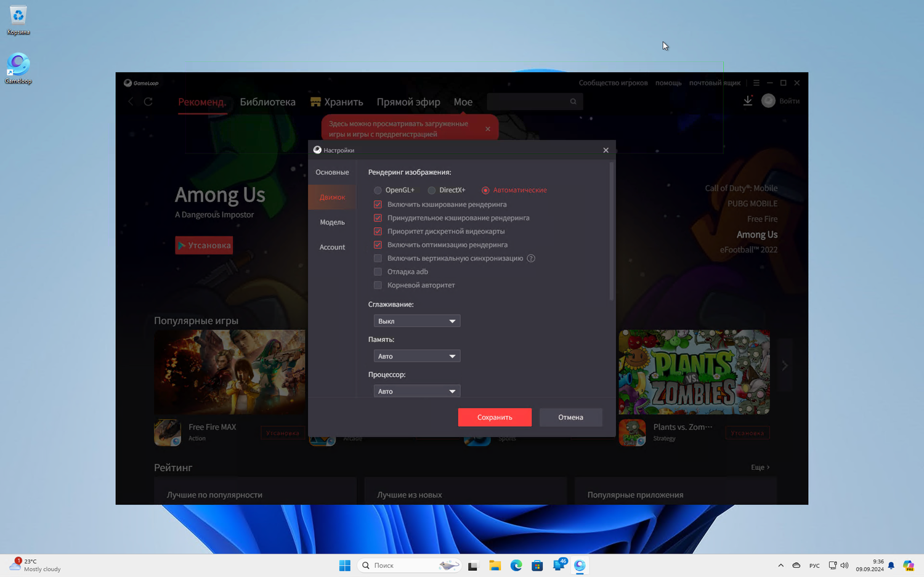Toggle Приоритет дискретной видеокарты checkbox
Image resolution: width=924 pixels, height=577 pixels.
(x=378, y=232)
